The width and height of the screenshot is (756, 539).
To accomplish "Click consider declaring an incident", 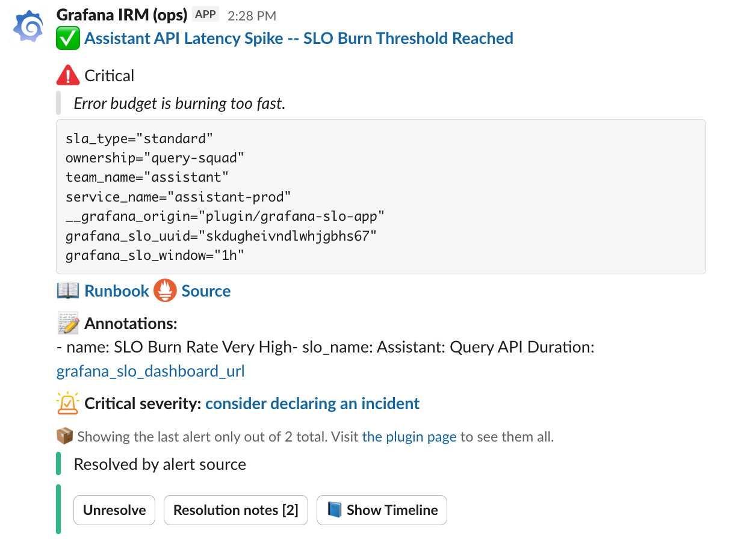I will (312, 403).
